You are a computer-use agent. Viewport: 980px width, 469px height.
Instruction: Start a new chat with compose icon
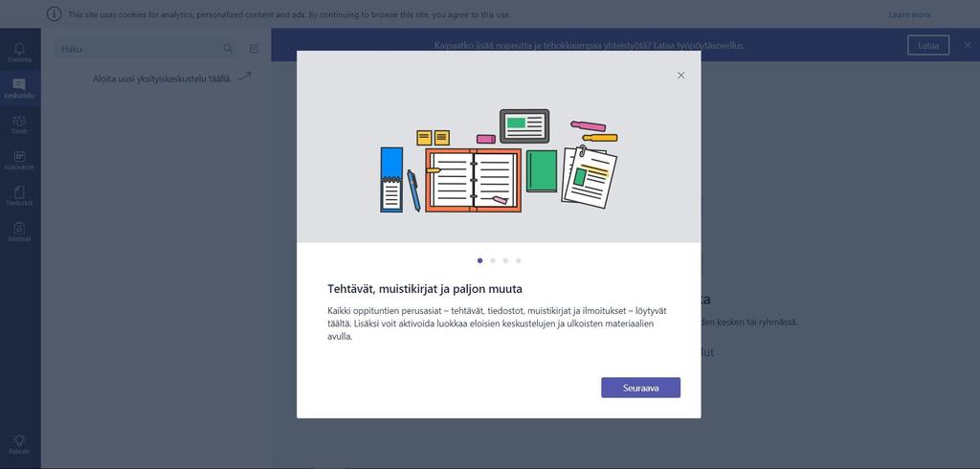[255, 49]
